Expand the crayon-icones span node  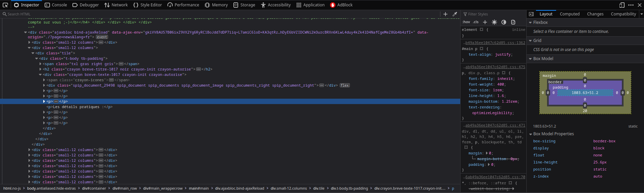tap(44, 80)
